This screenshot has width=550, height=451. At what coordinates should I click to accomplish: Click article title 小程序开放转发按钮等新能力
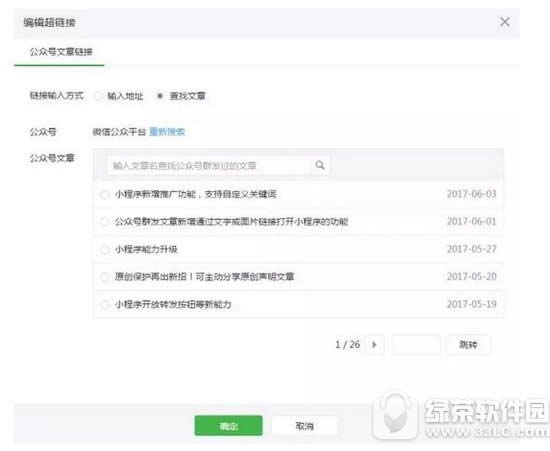click(x=173, y=304)
